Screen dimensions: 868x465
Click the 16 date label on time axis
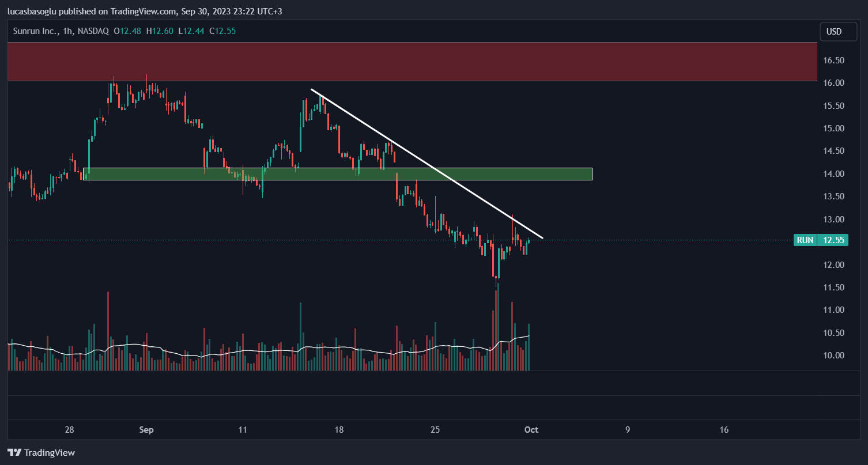tap(724, 430)
